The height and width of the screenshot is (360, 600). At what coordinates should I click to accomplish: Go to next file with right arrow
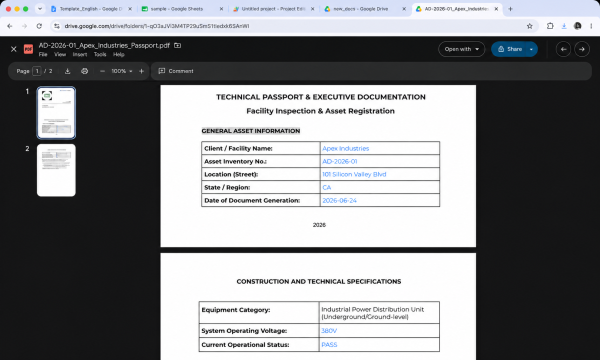pyautogui.click(x=582, y=49)
